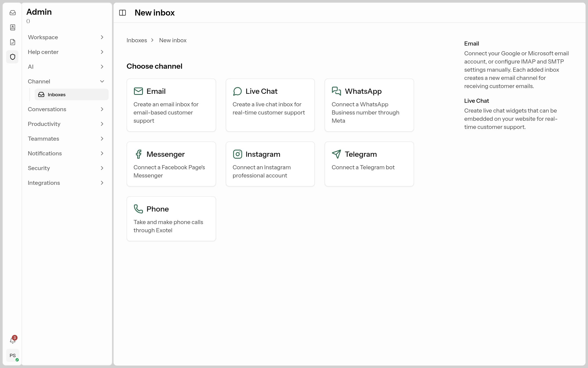This screenshot has height=368, width=588.
Task: Select the Inboxes sidebar item
Action: [71, 95]
